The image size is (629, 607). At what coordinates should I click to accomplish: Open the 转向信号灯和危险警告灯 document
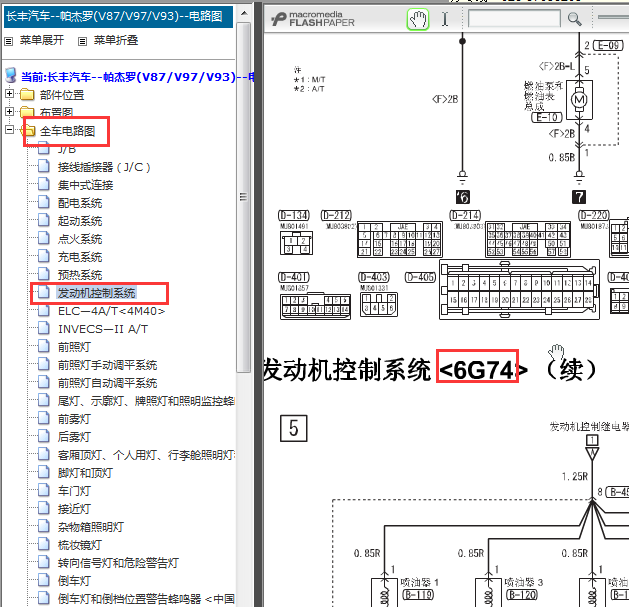click(x=118, y=563)
